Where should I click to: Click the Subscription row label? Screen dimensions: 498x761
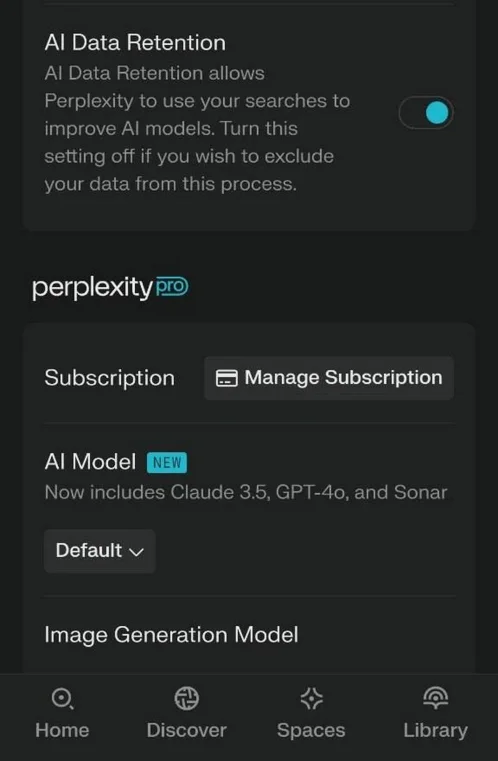point(110,378)
